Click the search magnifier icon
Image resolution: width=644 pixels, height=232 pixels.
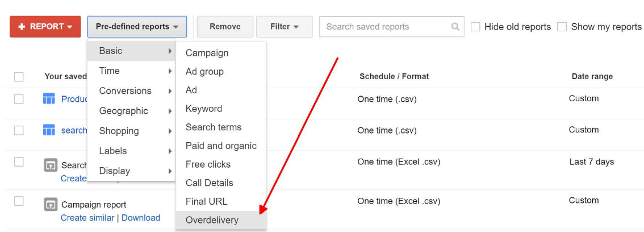click(455, 27)
